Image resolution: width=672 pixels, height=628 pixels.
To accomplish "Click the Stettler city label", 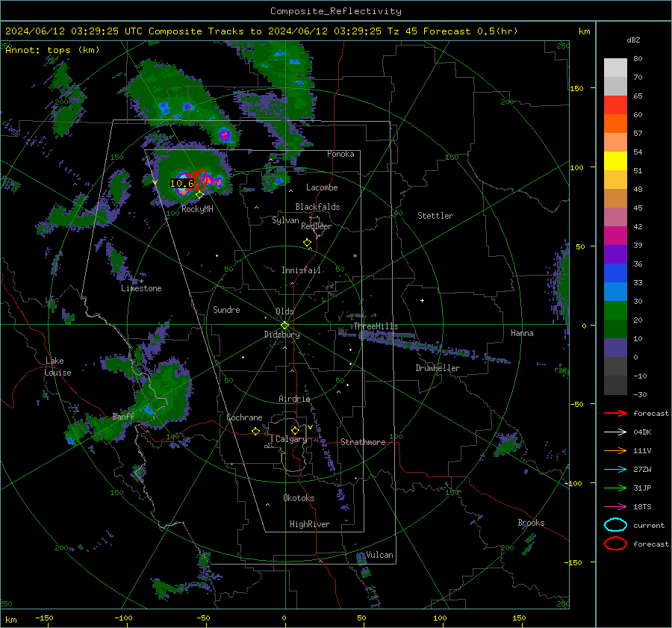I will pos(435,216).
